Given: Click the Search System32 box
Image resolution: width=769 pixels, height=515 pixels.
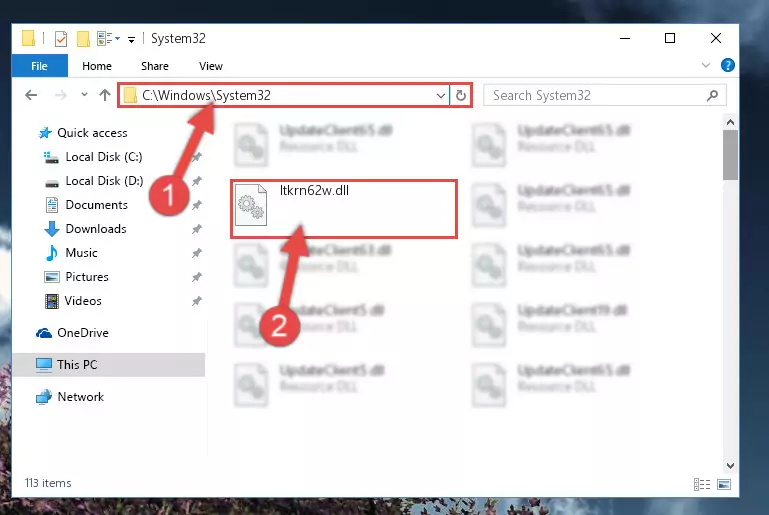Looking at the screenshot, I should click(x=604, y=95).
